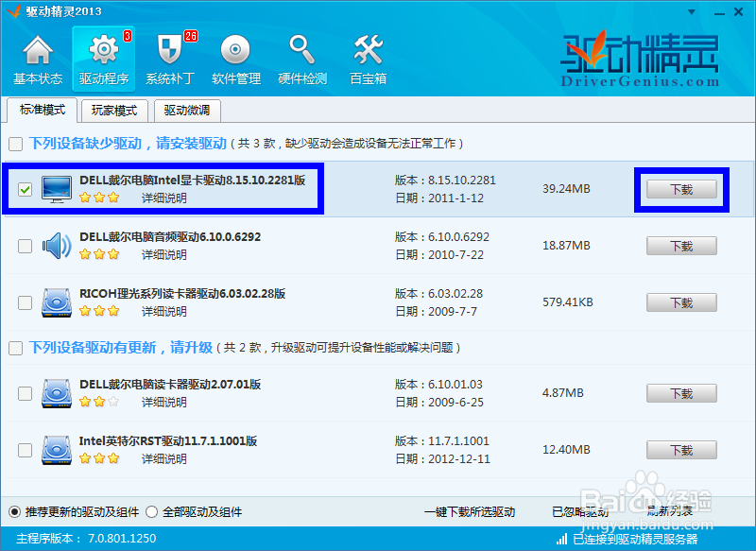The image size is (756, 551).
Task: Click the monitor icon for Intel显卡驱动
Action: coord(57,189)
